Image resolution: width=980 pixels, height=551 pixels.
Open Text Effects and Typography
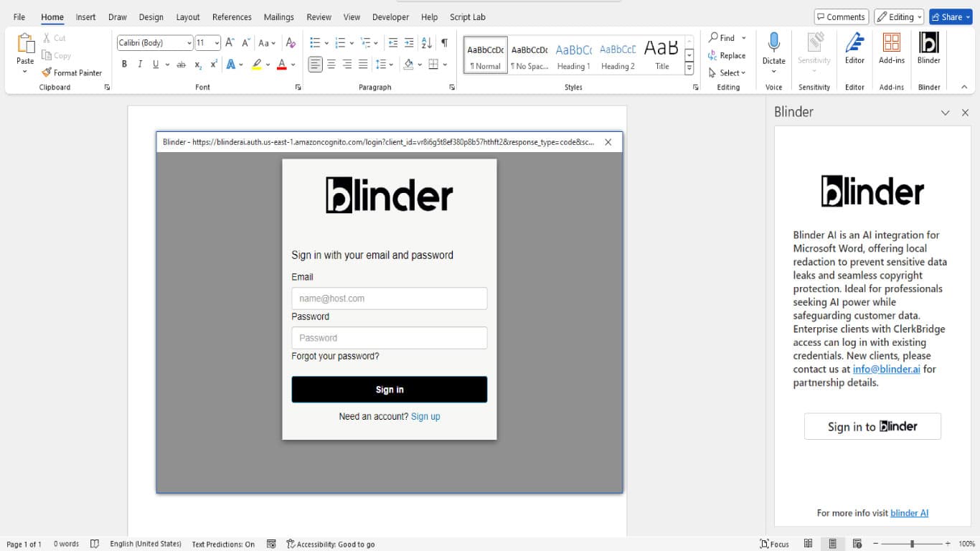(x=231, y=65)
